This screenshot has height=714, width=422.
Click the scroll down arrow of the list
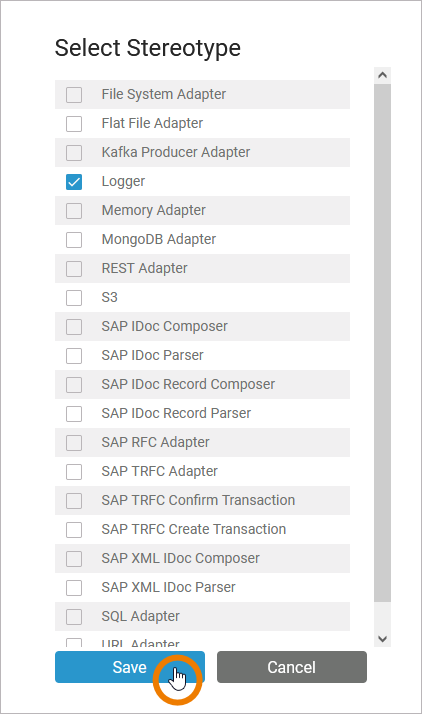pos(382,639)
